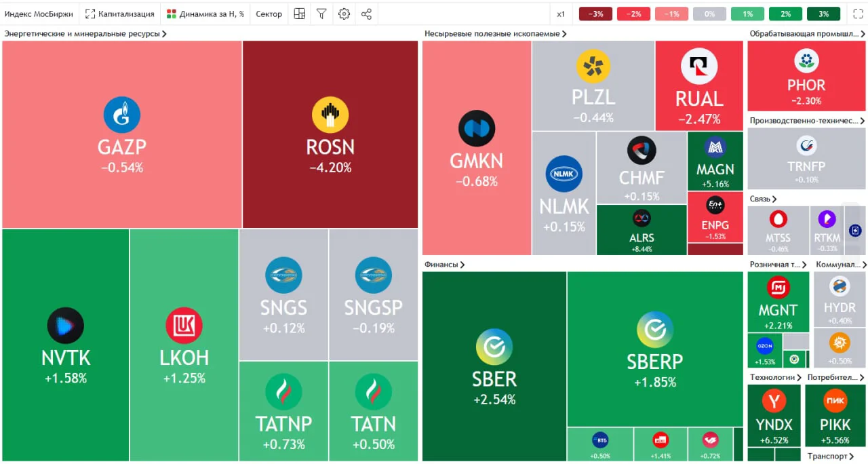The image size is (868, 464).
Task: Select the NLMK tile
Action: 564,193
